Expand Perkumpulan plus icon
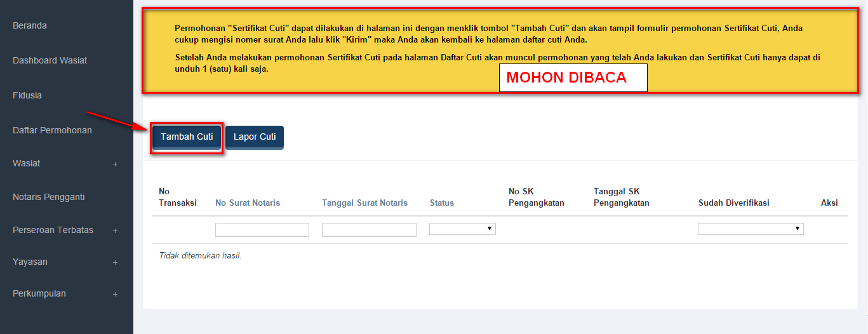Screen dimensions: 868x334 point(115,294)
